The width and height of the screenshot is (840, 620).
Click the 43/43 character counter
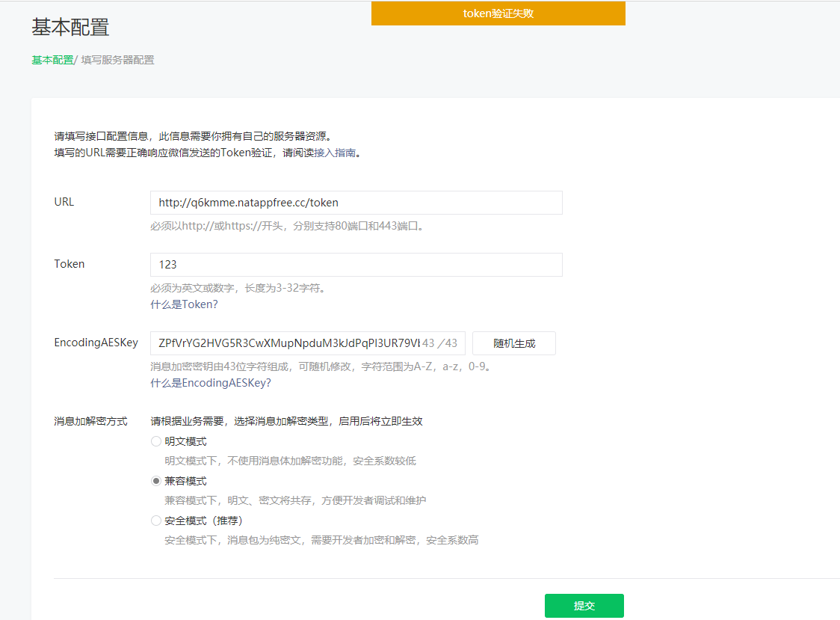tap(440, 343)
